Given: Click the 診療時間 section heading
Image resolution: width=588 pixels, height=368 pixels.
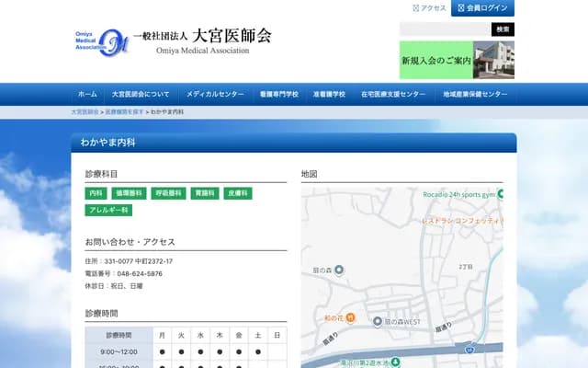Looking at the screenshot, I should pyautogui.click(x=102, y=314).
